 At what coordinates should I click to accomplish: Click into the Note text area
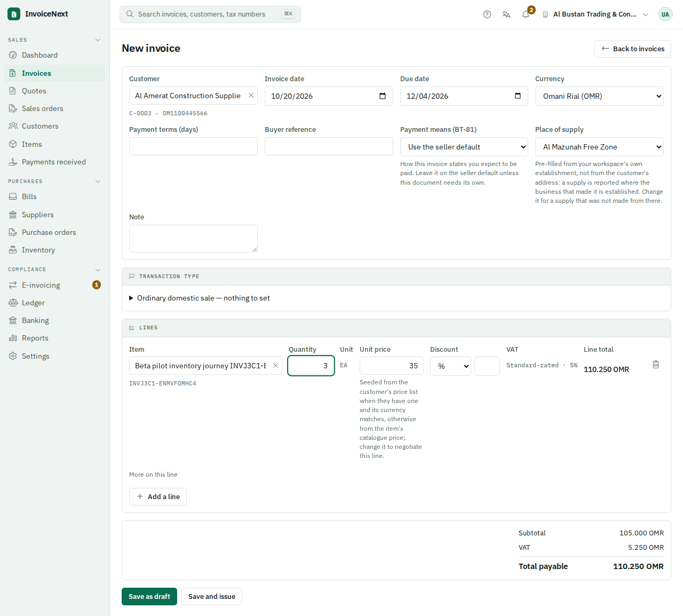pyautogui.click(x=193, y=239)
